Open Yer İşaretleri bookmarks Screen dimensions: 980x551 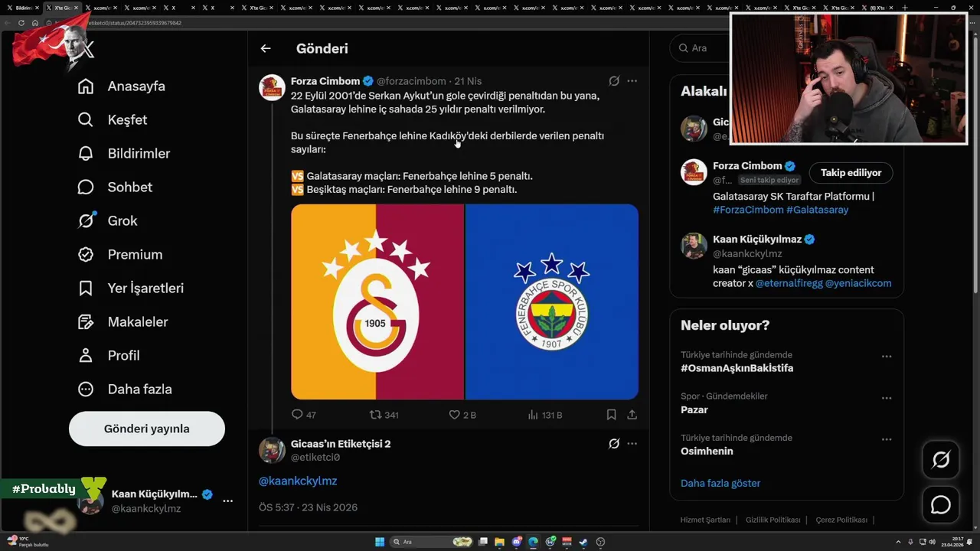131,289
